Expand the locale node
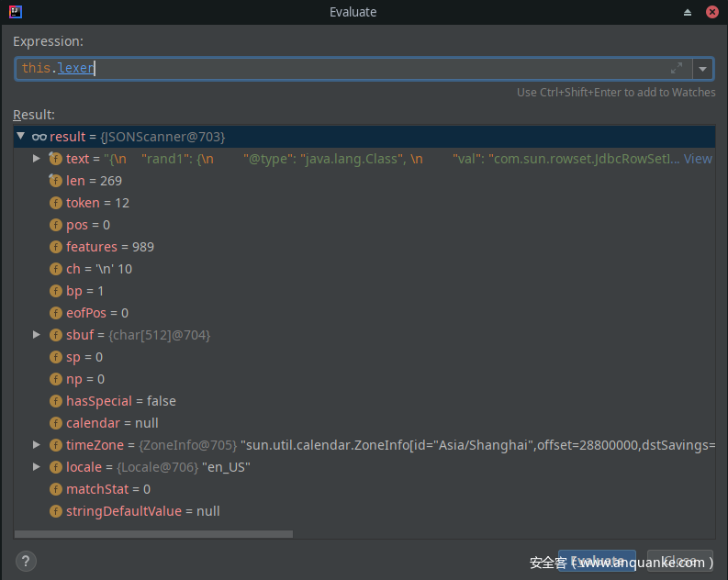The width and height of the screenshot is (728, 580). click(37, 467)
